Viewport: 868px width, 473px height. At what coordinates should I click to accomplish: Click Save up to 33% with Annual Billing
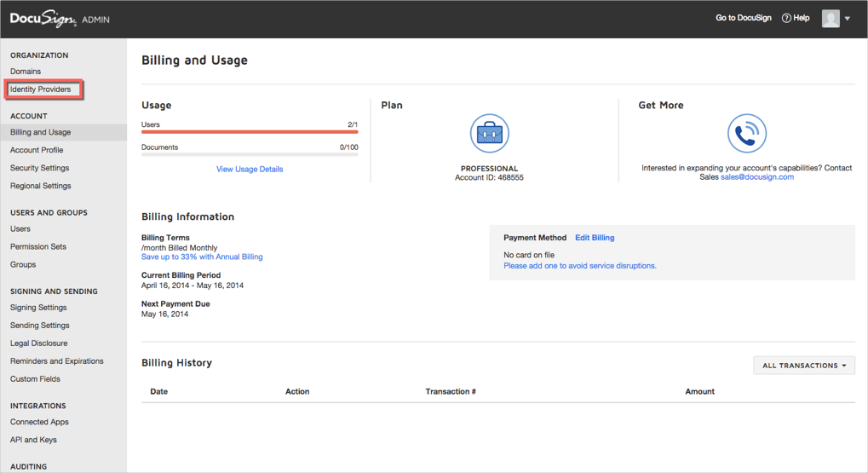pyautogui.click(x=202, y=257)
